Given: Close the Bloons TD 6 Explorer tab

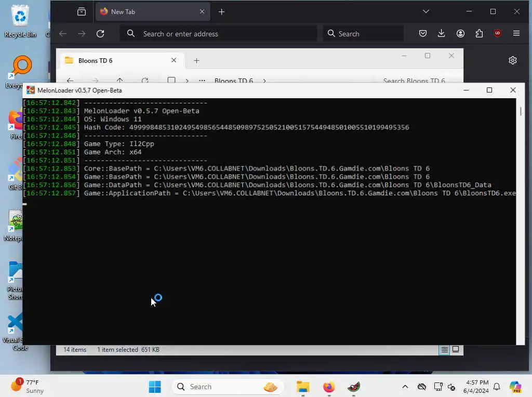Looking at the screenshot, I should [x=174, y=60].
